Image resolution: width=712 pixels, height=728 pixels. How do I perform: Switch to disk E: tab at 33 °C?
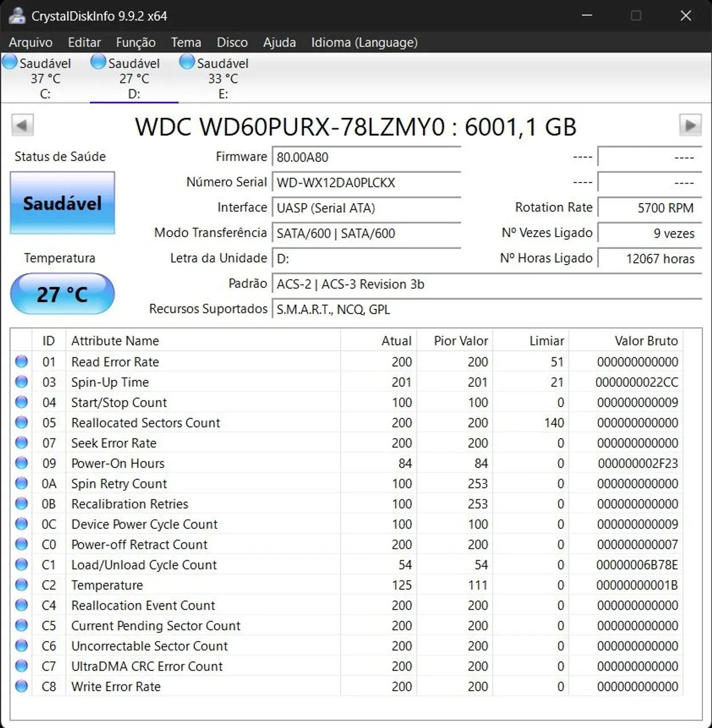click(223, 78)
